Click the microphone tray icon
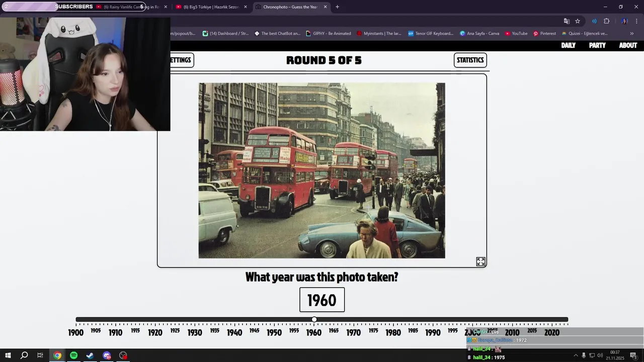Image resolution: width=644 pixels, height=362 pixels. (x=584, y=355)
